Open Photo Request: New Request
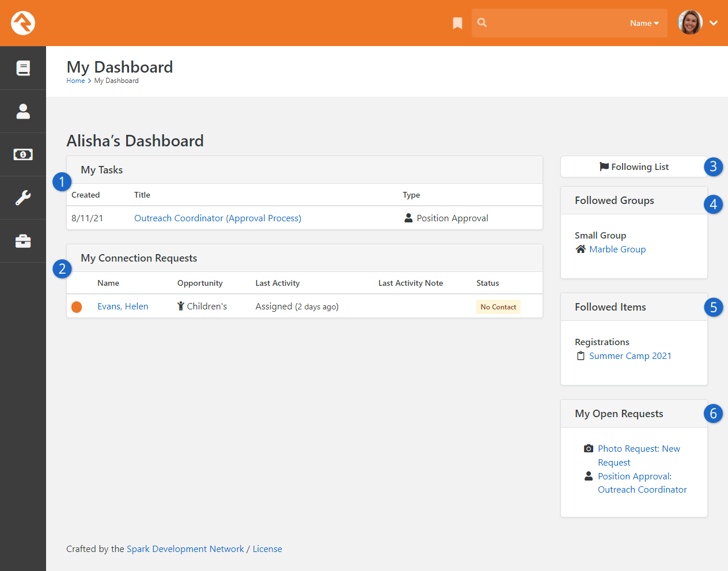 click(x=639, y=455)
